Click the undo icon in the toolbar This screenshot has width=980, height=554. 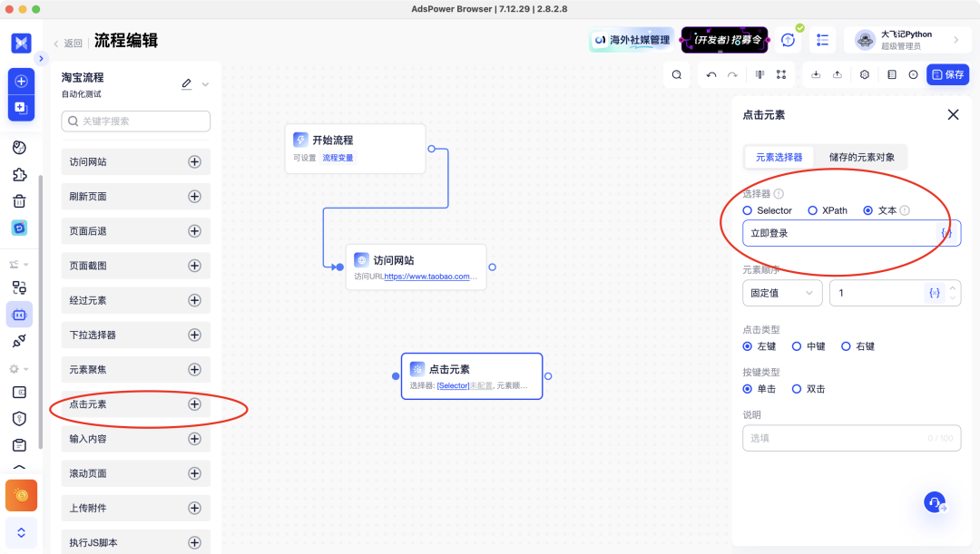[710, 73]
